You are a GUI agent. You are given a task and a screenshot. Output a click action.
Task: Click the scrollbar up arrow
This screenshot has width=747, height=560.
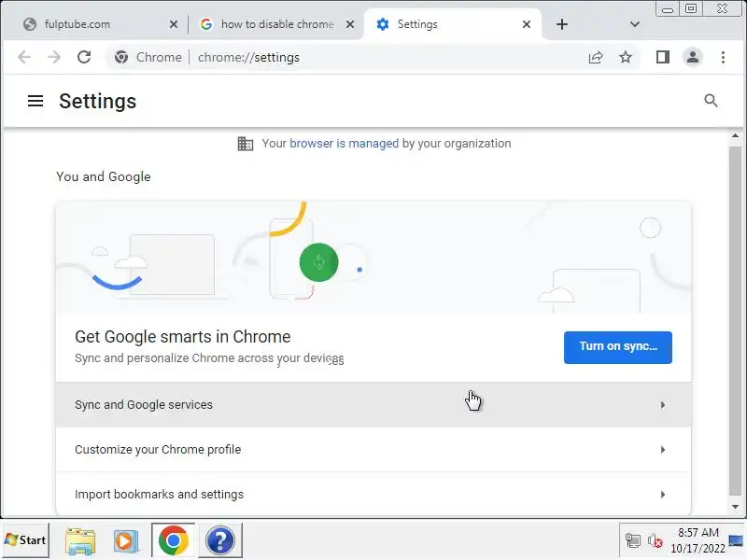(x=735, y=135)
